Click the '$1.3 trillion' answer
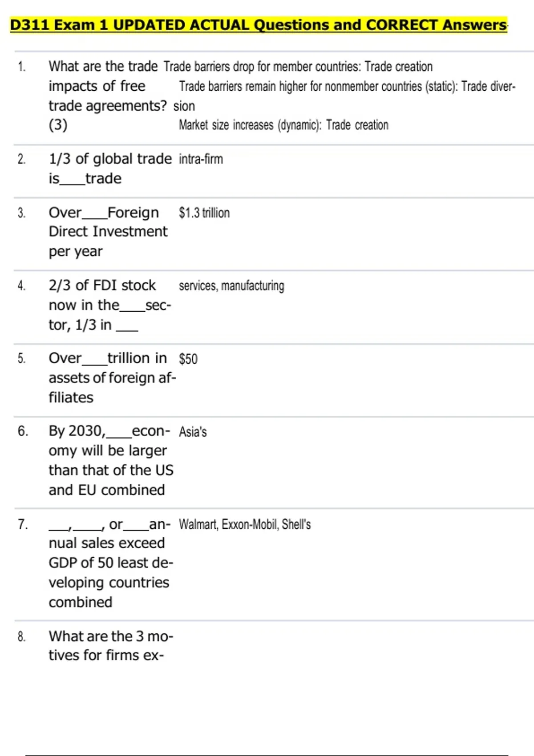Screen dimensions: 534x756 204,213
